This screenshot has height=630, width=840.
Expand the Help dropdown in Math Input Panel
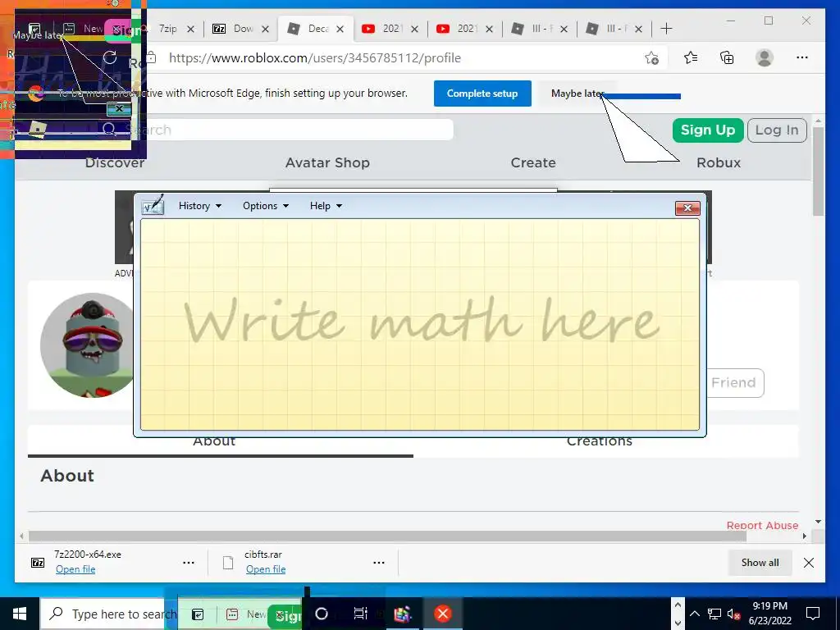tap(326, 206)
